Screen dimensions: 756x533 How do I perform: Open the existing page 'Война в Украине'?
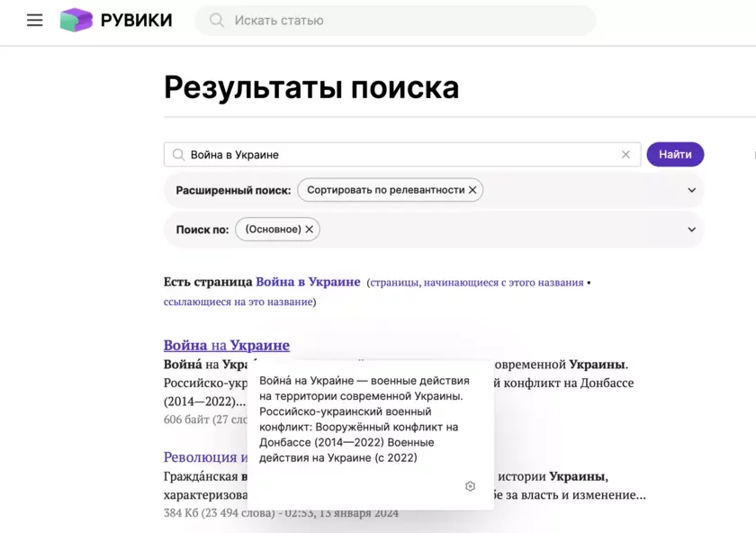[x=308, y=282]
